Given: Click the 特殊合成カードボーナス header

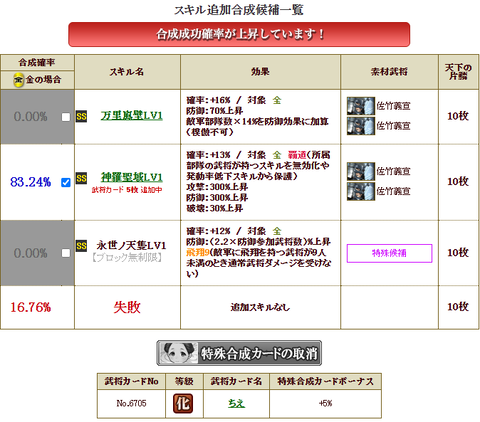Looking at the screenshot, I should click(x=325, y=381).
